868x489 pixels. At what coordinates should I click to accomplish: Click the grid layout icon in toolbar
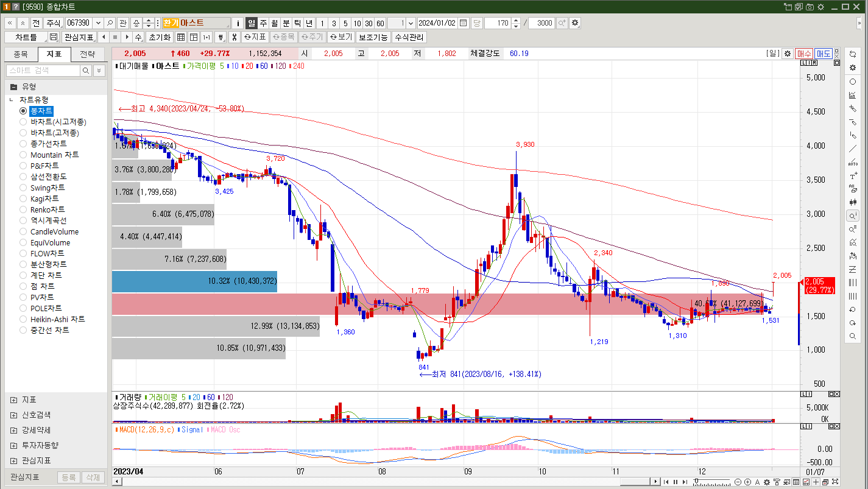[181, 37]
